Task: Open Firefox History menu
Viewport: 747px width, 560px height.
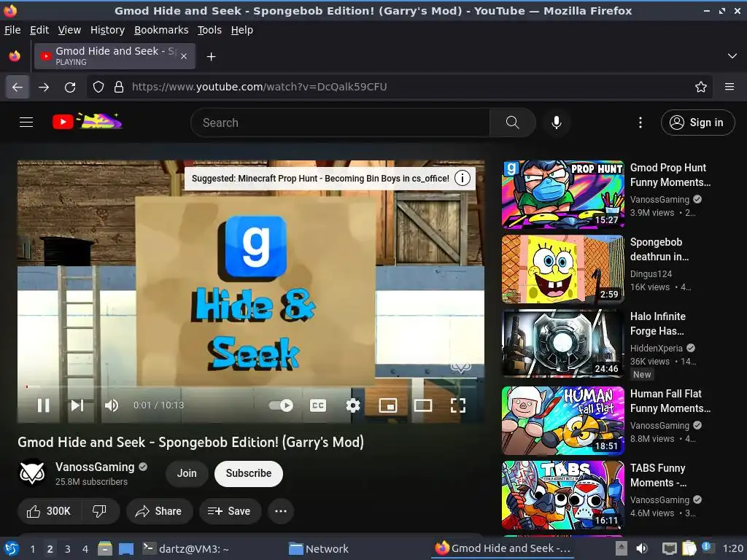Action: click(108, 29)
